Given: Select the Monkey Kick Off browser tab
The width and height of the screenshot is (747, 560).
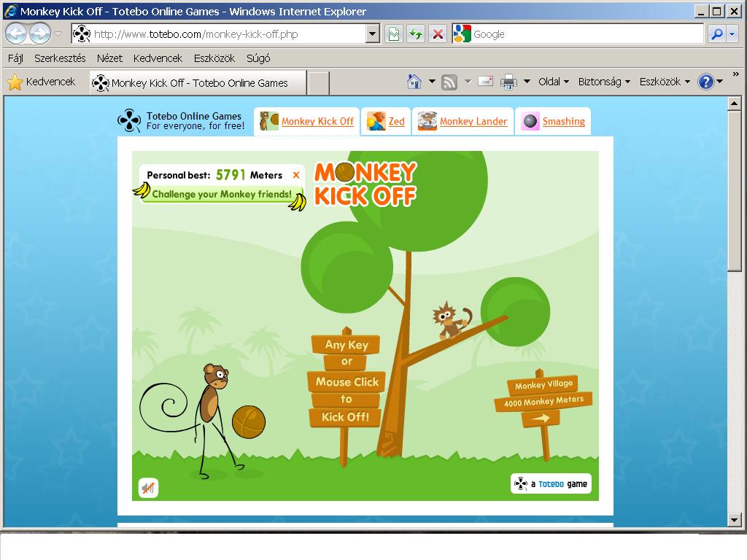Looking at the screenshot, I should 198,83.
